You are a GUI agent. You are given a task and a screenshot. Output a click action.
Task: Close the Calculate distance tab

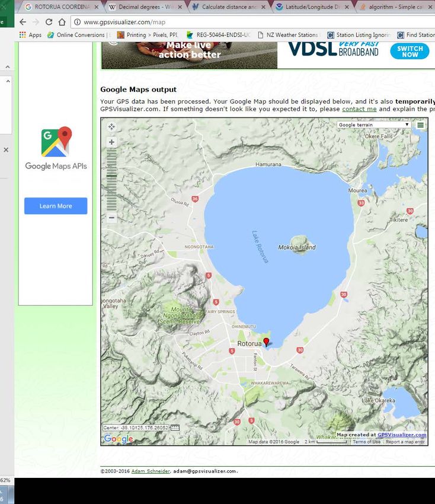point(264,7)
